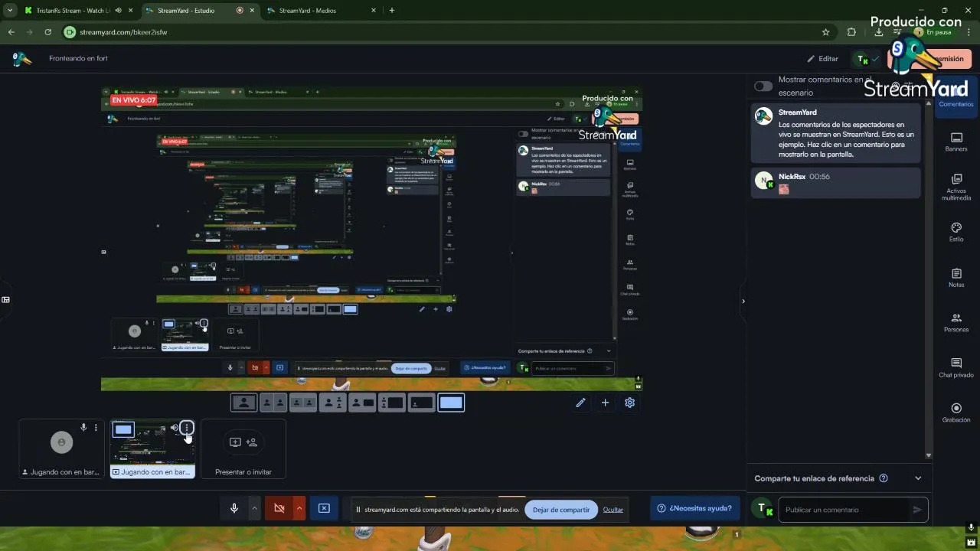
Task: Click ¿Necesitas ayuda? button
Action: (694, 508)
